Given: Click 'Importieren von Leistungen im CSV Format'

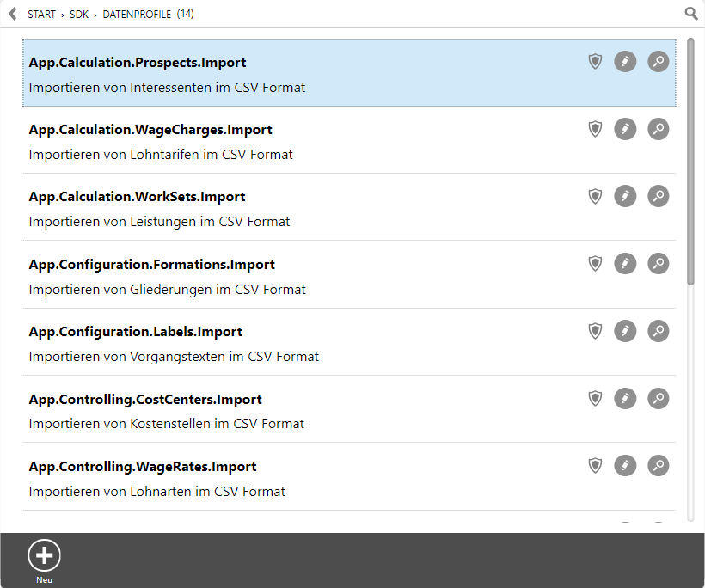Looking at the screenshot, I should 159,222.
